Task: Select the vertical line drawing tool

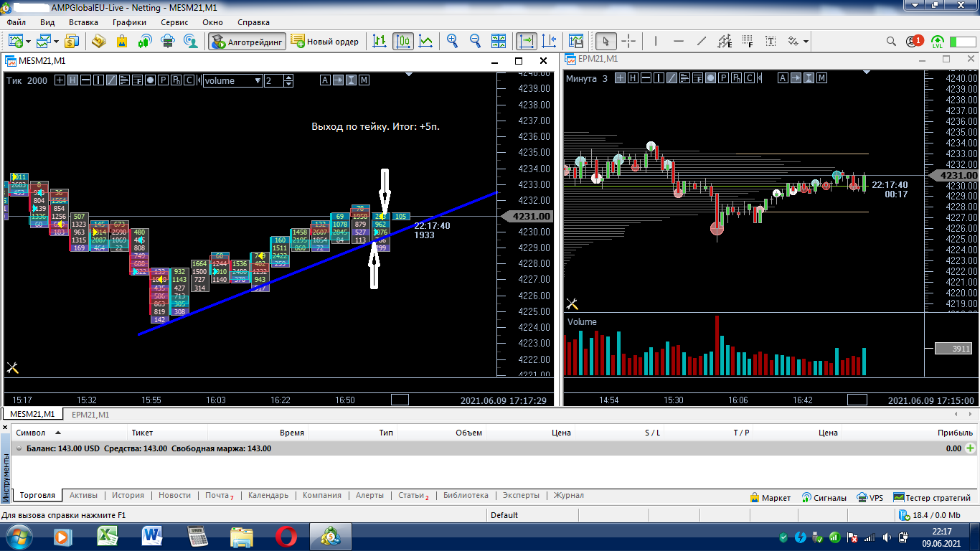Action: coord(656,41)
